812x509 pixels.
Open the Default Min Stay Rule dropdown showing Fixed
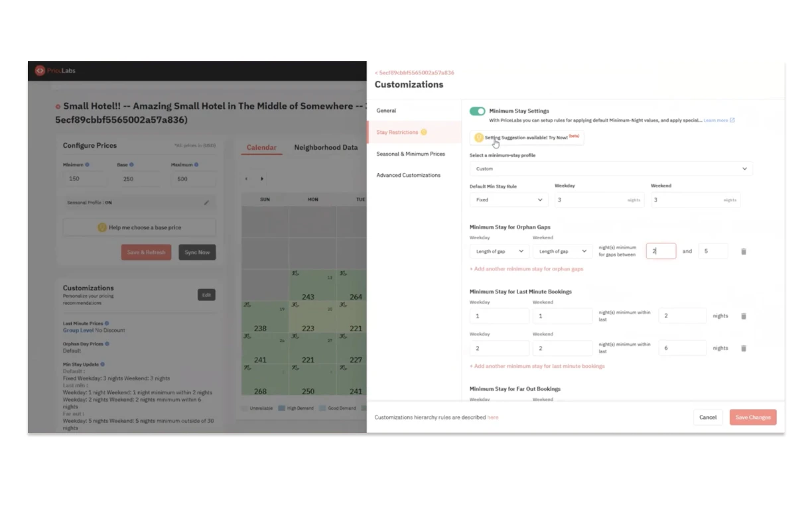509,199
